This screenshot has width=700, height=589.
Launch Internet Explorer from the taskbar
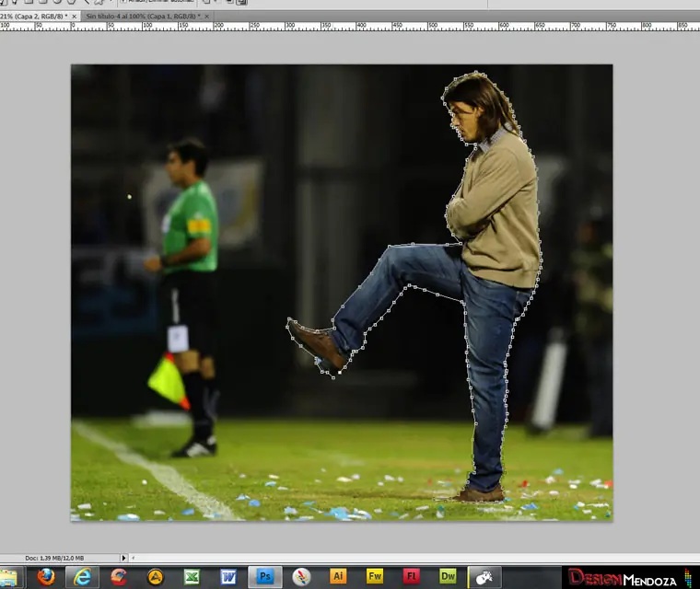tap(82, 577)
